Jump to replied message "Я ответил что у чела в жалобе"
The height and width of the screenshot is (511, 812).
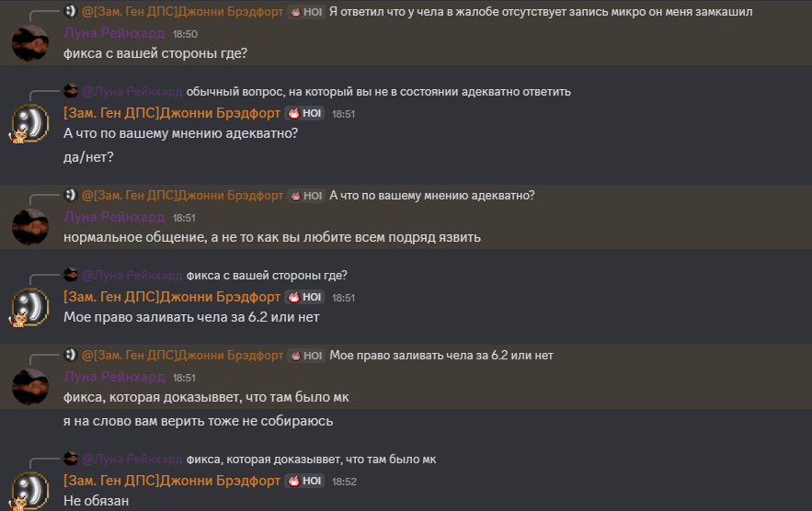[x=540, y=12]
